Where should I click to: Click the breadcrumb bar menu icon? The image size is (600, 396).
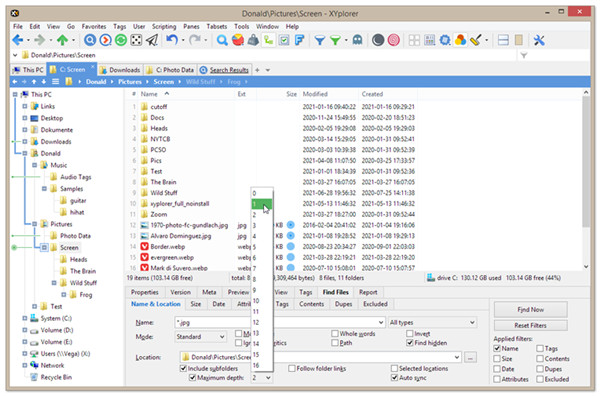(x=55, y=81)
